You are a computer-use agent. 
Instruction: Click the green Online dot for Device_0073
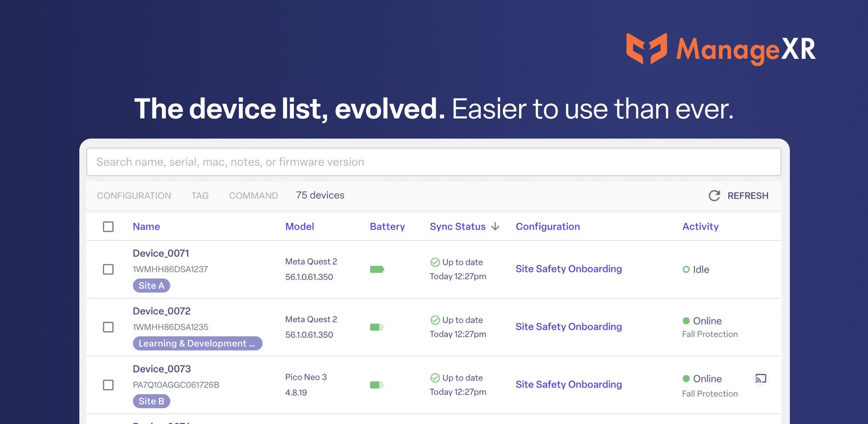686,378
